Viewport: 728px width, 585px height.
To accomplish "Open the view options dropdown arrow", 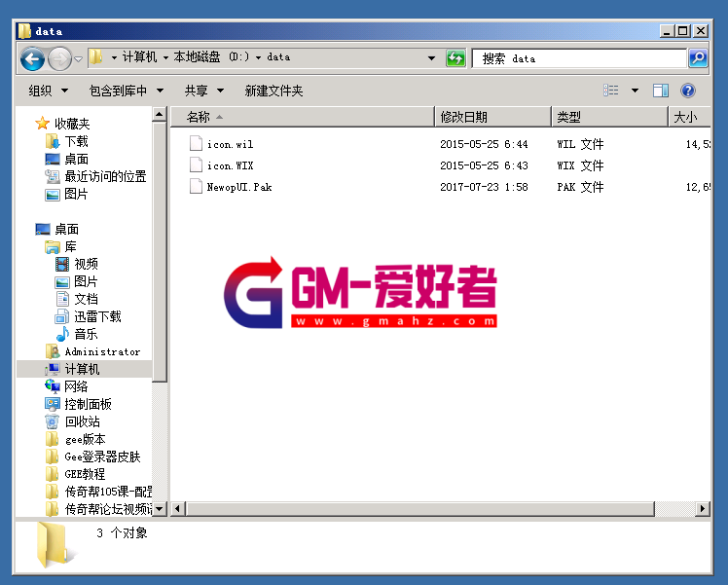I will coord(635,91).
